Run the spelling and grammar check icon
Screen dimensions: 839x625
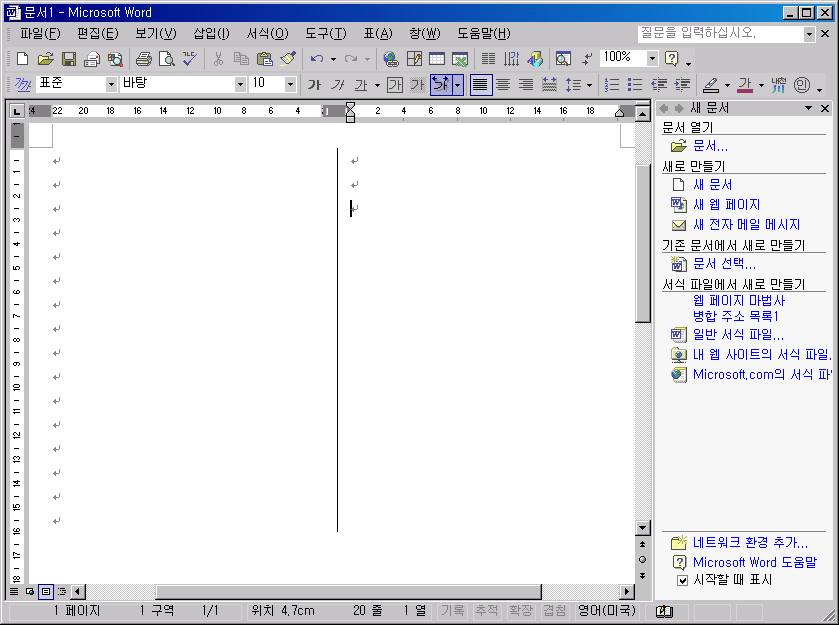(x=189, y=58)
